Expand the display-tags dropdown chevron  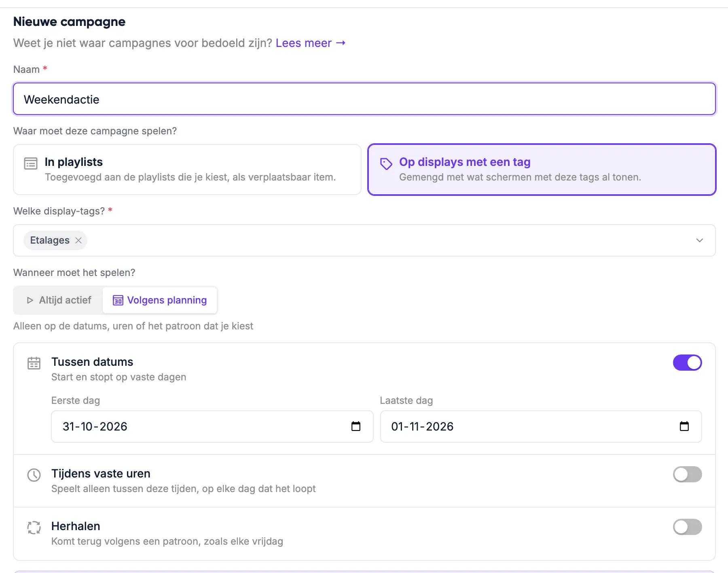tap(700, 240)
